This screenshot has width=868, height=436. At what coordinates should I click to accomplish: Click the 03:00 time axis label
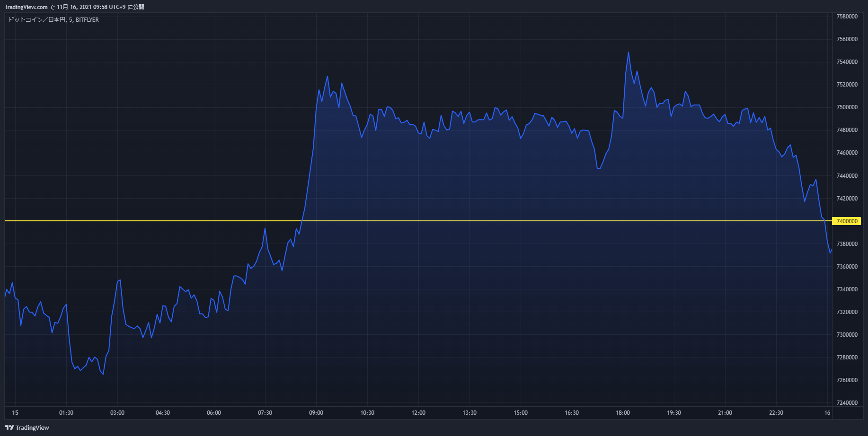(117, 413)
